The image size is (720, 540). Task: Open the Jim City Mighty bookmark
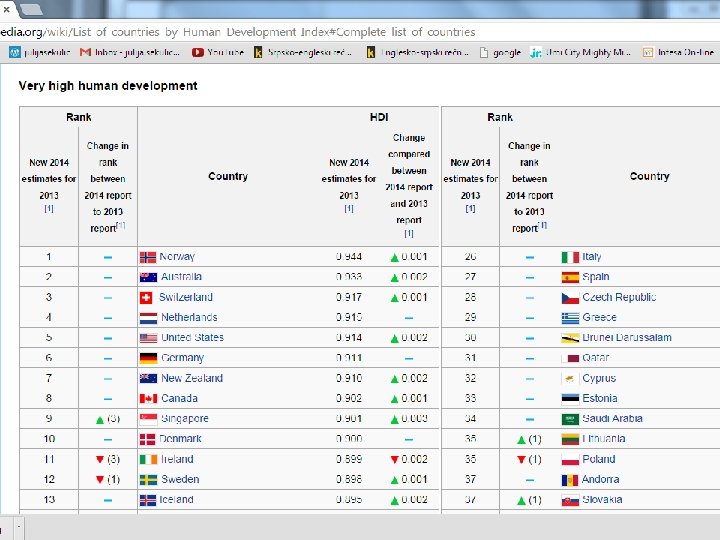(580, 52)
